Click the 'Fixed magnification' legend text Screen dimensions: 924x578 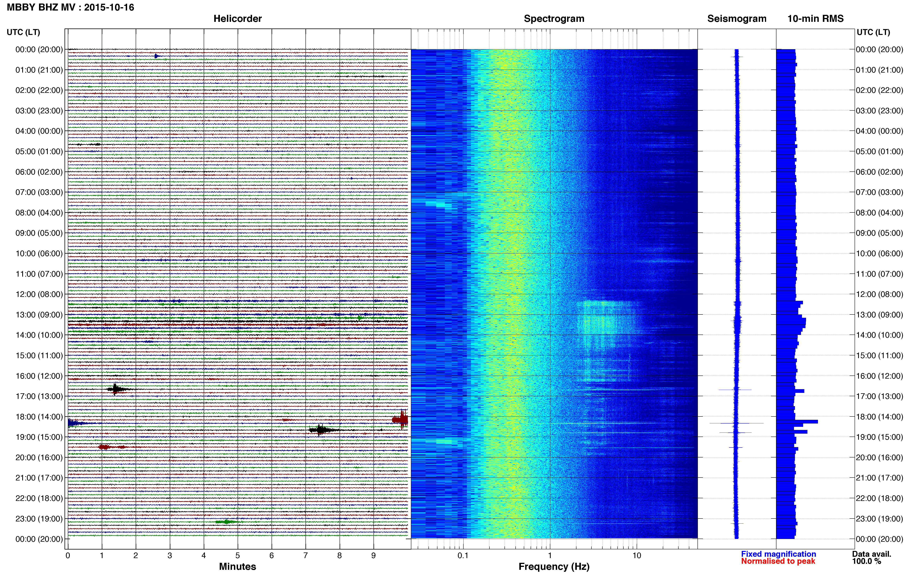point(778,554)
